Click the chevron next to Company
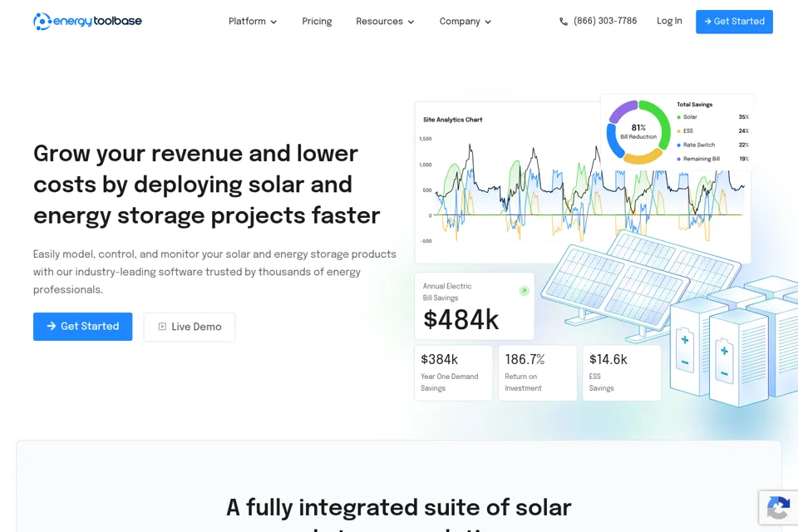Screen dimensions: 798x532 click(488, 22)
